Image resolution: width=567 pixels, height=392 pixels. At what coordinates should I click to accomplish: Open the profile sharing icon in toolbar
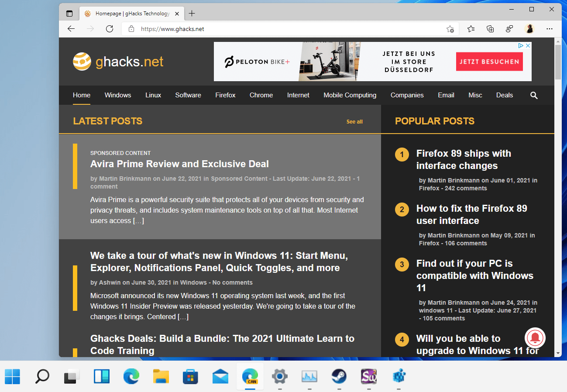click(509, 29)
